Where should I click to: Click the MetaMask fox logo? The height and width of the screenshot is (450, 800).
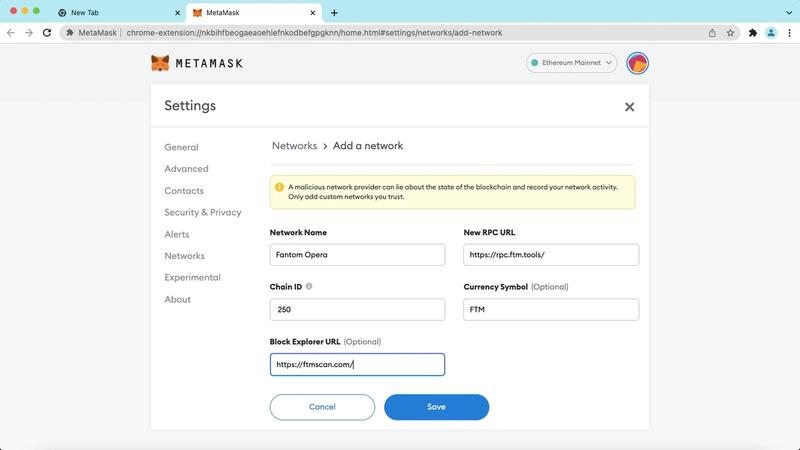click(x=160, y=63)
